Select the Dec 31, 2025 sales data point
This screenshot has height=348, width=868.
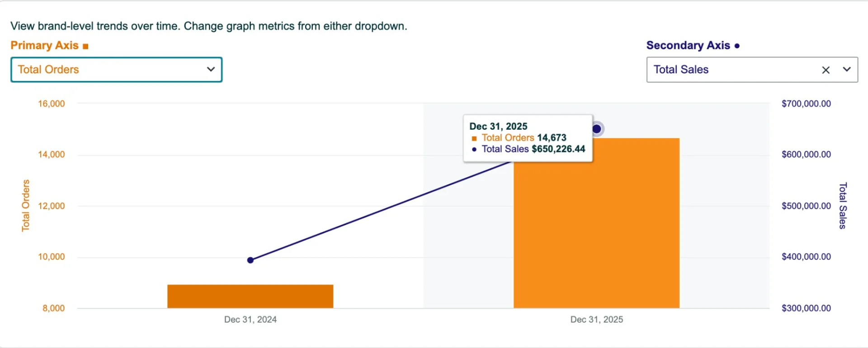pos(597,129)
